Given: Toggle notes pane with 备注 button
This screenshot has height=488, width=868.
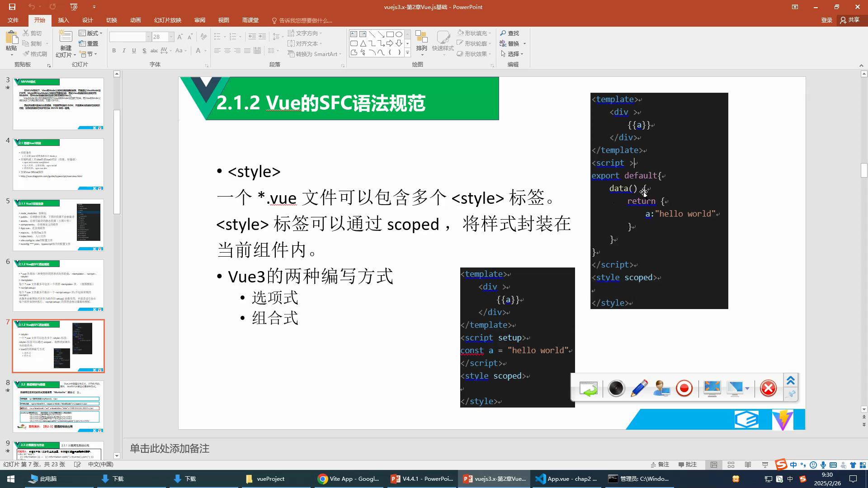Looking at the screenshot, I should point(660,465).
